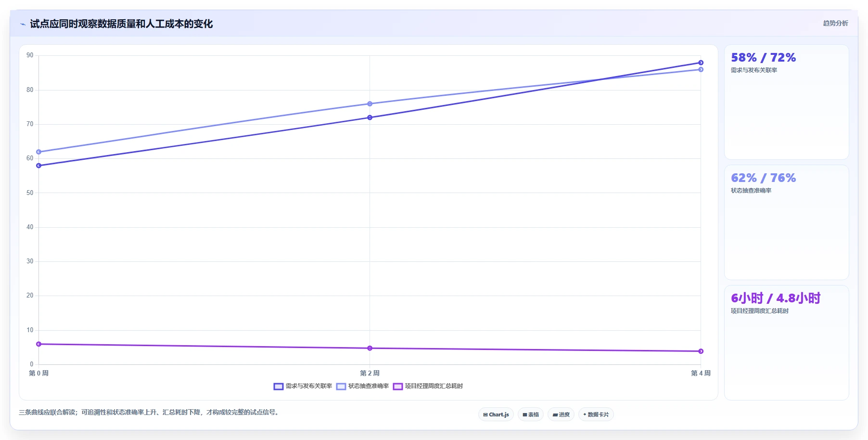Click the 数据卡片 pill
The image size is (868, 440).
[596, 414]
